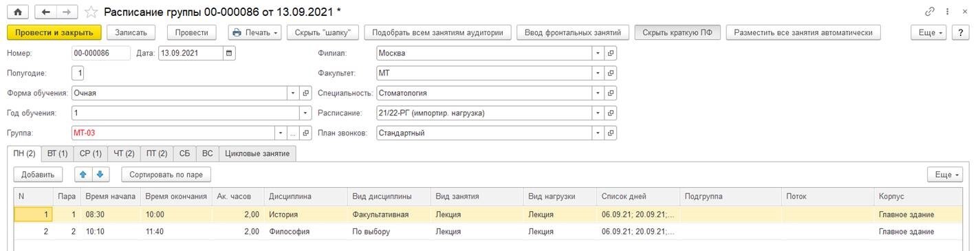
Task: Switch to the ВС tab
Action: [x=208, y=153]
